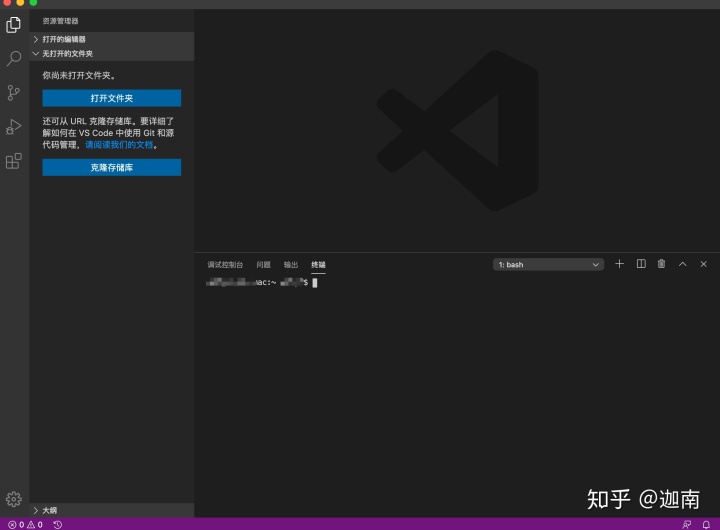Expand the 大纲 outline section
The height and width of the screenshot is (530, 720).
(112, 510)
